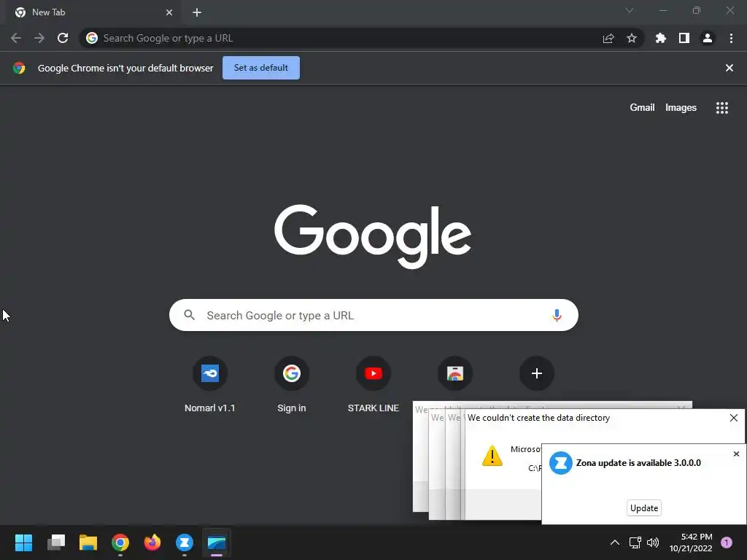Click the Google search box
This screenshot has width=747, height=560.
pos(373,315)
